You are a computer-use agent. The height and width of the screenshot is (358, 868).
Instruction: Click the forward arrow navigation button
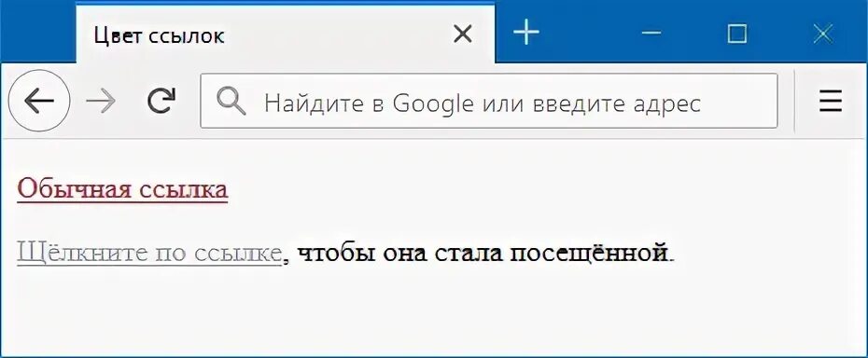[x=101, y=102]
